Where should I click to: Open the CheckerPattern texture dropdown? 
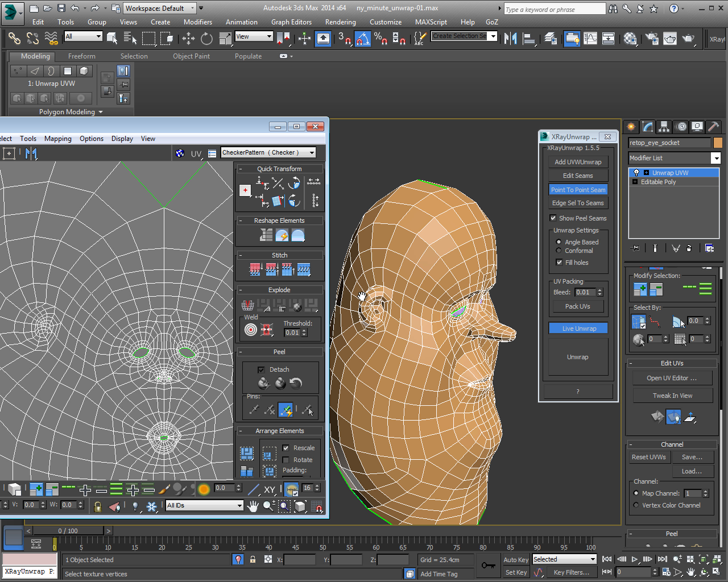[x=268, y=152]
